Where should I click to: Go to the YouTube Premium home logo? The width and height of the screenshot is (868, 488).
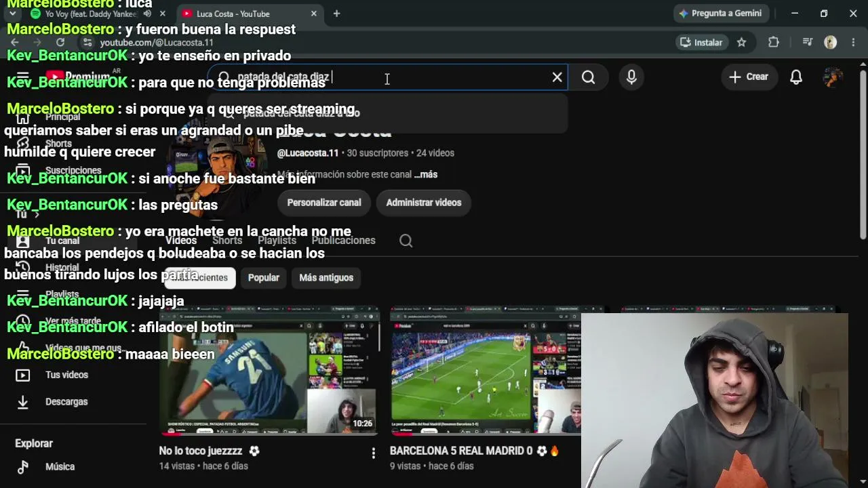[x=78, y=77]
